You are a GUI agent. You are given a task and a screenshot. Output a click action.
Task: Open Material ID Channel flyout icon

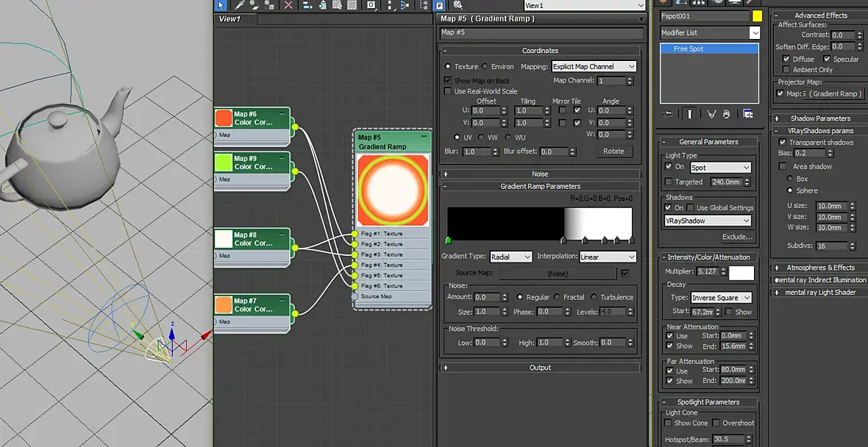pyautogui.click(x=371, y=5)
